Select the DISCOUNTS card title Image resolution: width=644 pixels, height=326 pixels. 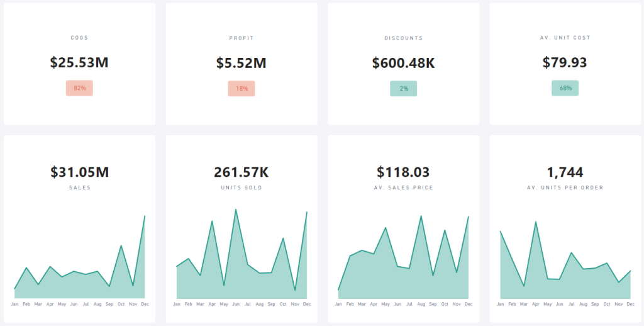[403, 38]
